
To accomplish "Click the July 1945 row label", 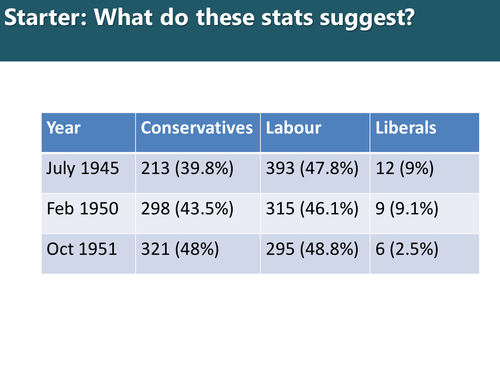I will (88, 173).
